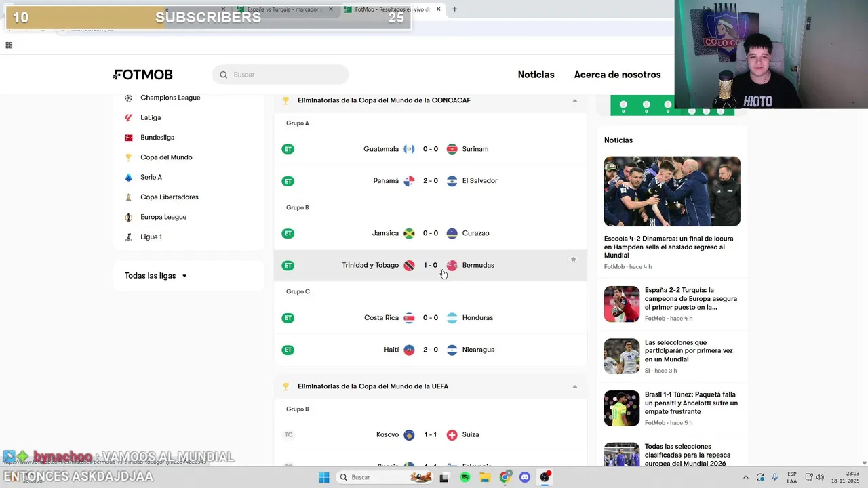Open the Panamá 2-0 El Salvador match

[x=431, y=181]
